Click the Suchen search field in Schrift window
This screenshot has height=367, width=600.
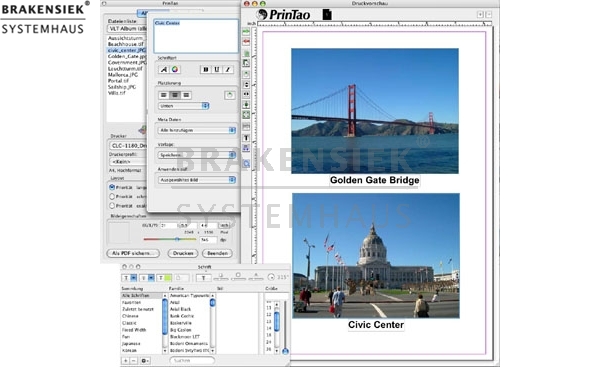tap(192, 360)
